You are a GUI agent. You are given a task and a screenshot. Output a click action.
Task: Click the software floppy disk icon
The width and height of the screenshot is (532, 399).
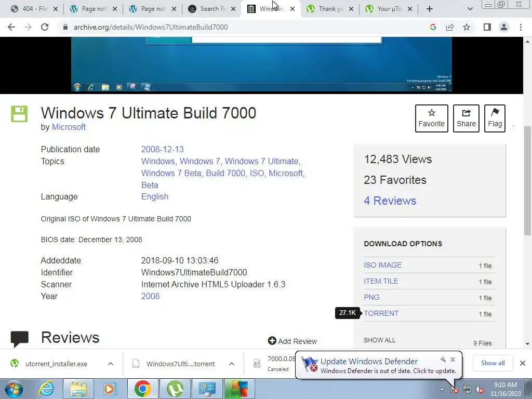click(19, 114)
